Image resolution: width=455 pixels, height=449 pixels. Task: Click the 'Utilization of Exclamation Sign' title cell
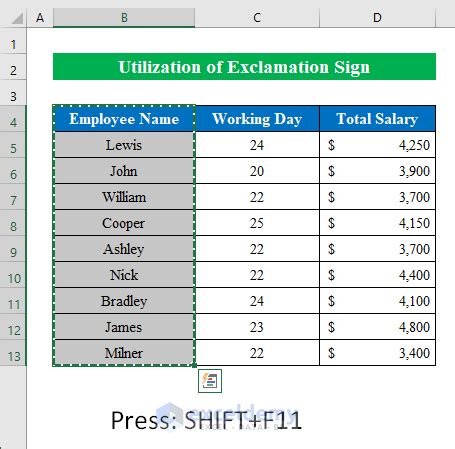tap(244, 67)
